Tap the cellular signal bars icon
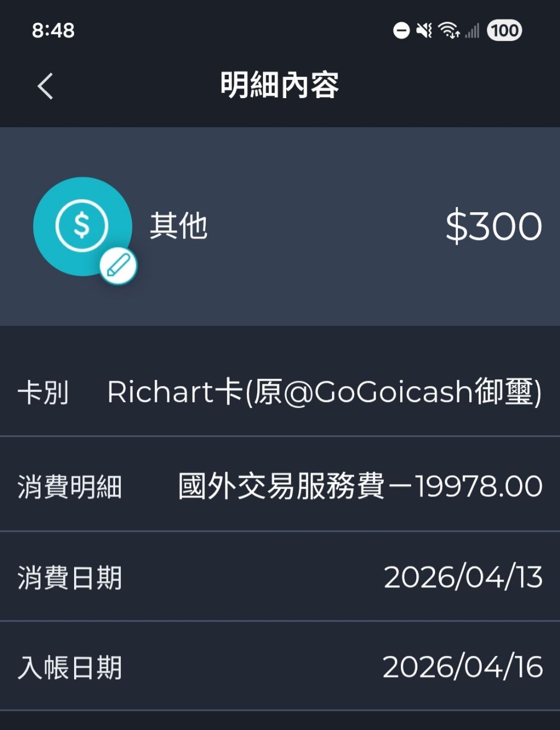 (472, 30)
